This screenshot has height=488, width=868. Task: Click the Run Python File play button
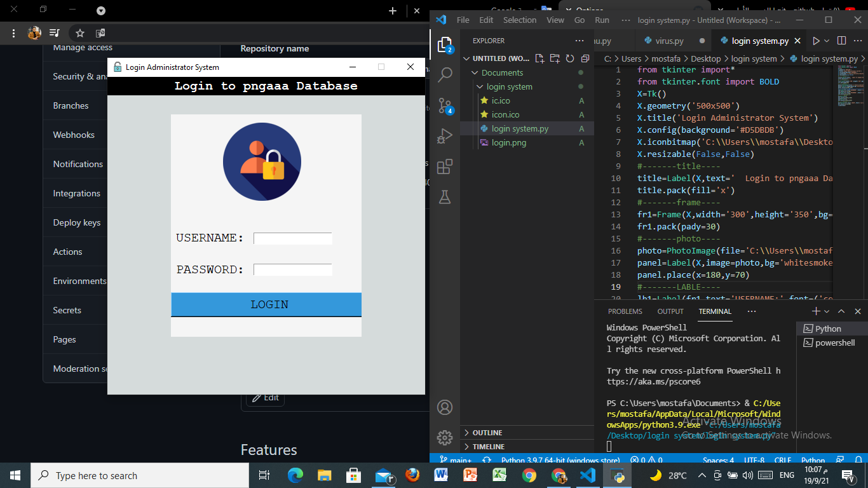pos(816,41)
